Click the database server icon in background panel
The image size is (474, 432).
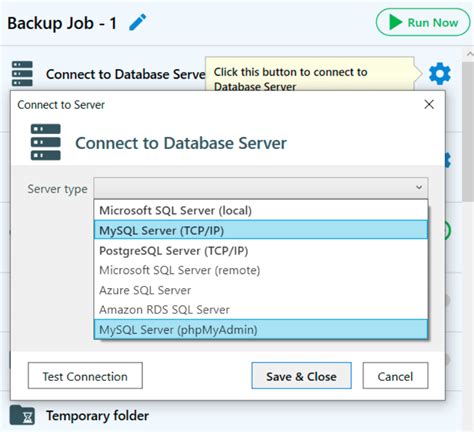click(x=22, y=73)
